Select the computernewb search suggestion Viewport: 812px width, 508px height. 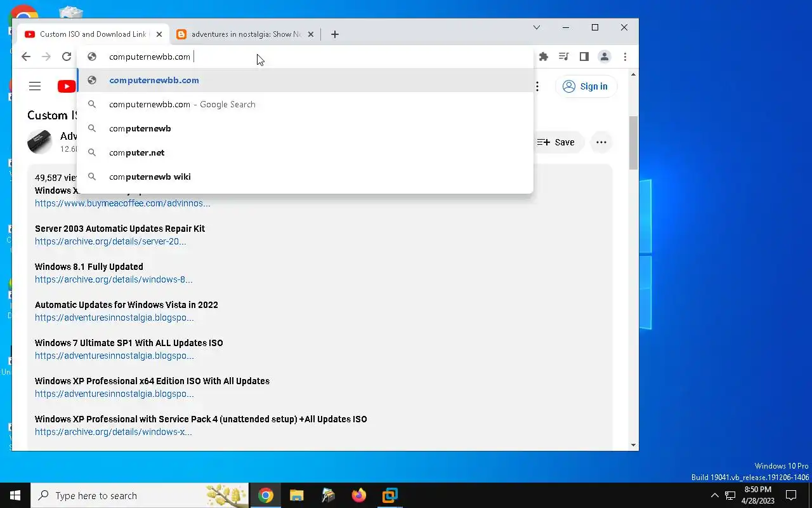pyautogui.click(x=305, y=128)
